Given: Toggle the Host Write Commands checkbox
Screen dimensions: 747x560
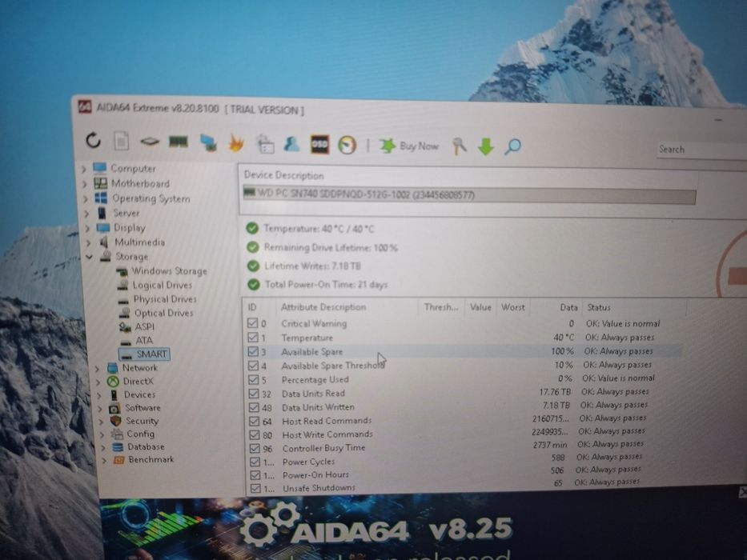Looking at the screenshot, I should (x=255, y=435).
